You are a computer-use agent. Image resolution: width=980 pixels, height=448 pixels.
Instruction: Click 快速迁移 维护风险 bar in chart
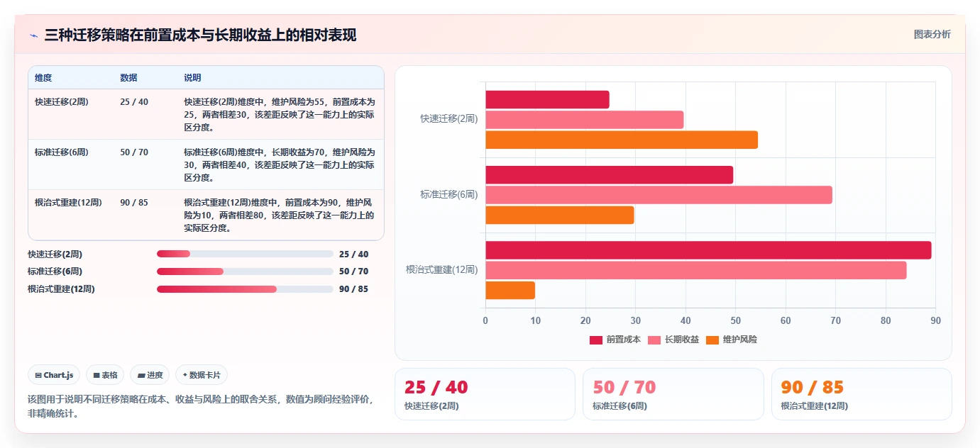tap(622, 140)
